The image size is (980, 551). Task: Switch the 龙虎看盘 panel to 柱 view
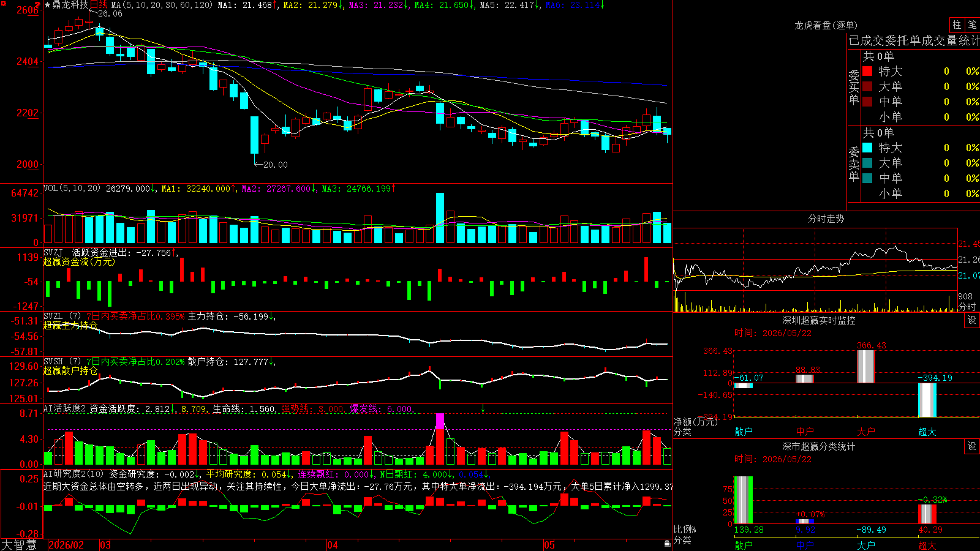(x=957, y=24)
